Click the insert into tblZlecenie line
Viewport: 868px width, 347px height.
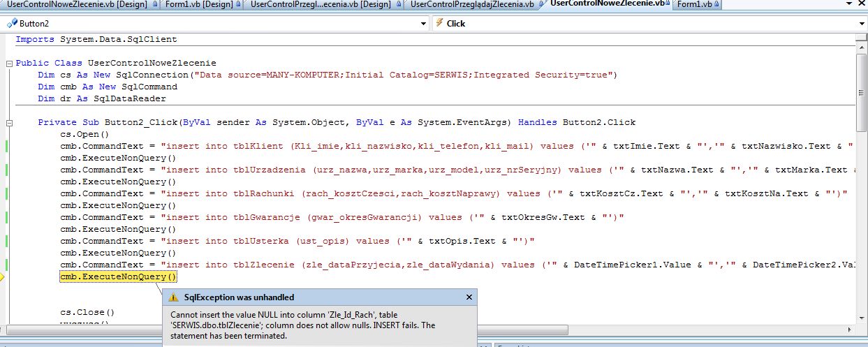click(x=457, y=265)
